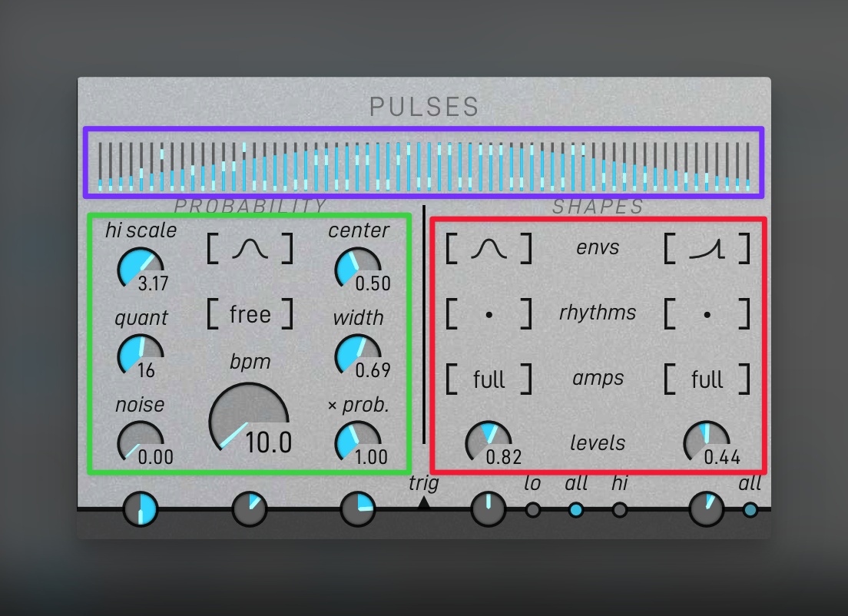Viewport: 848px width, 616px height.
Task: Click the trig triangle marker
Action: [x=424, y=504]
